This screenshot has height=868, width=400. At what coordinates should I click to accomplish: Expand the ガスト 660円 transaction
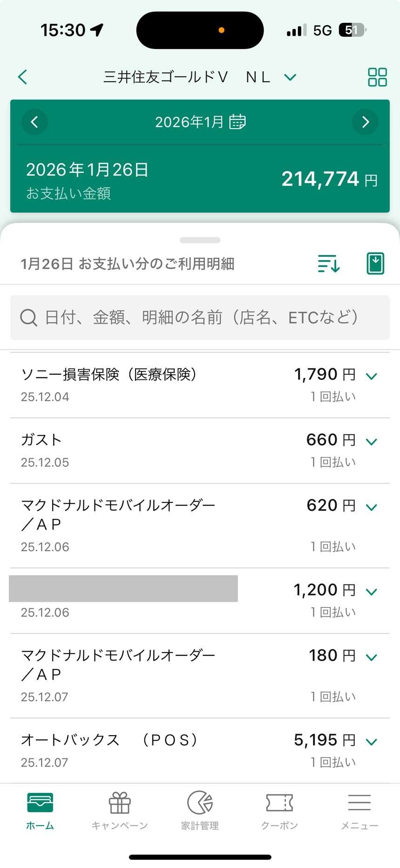[371, 441]
